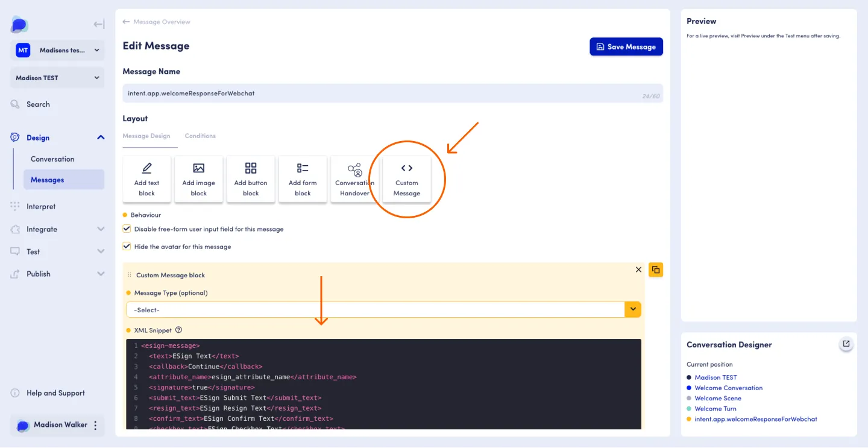
Task: Click the Search label in sidebar
Action: tap(38, 104)
